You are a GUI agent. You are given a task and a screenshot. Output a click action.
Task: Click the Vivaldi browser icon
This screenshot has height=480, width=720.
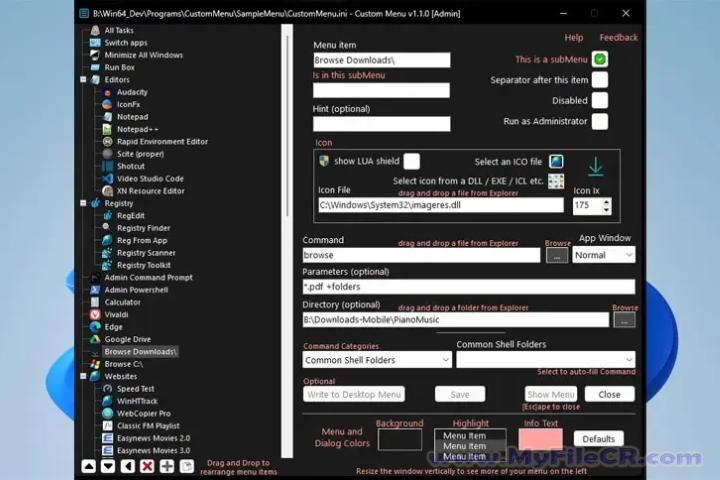click(95, 315)
